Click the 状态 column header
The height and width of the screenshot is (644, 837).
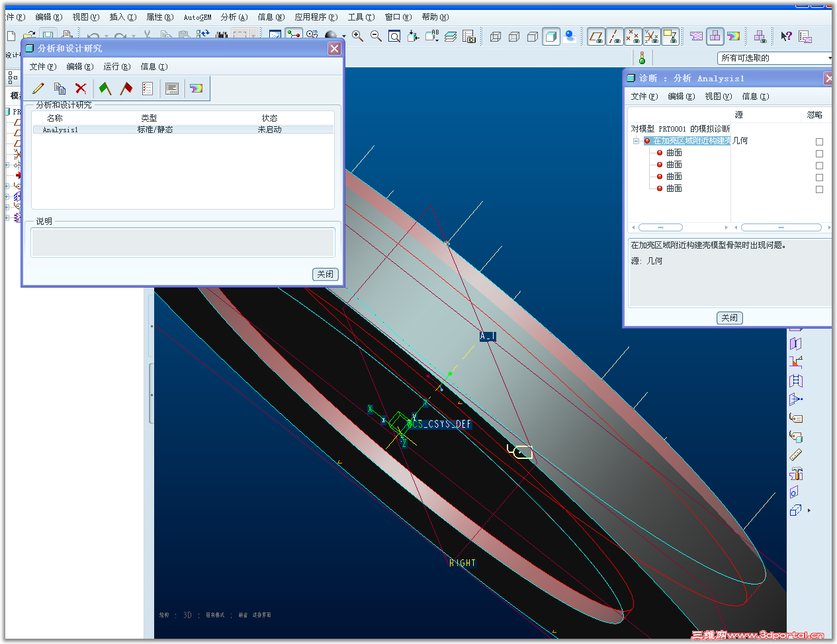coord(270,118)
